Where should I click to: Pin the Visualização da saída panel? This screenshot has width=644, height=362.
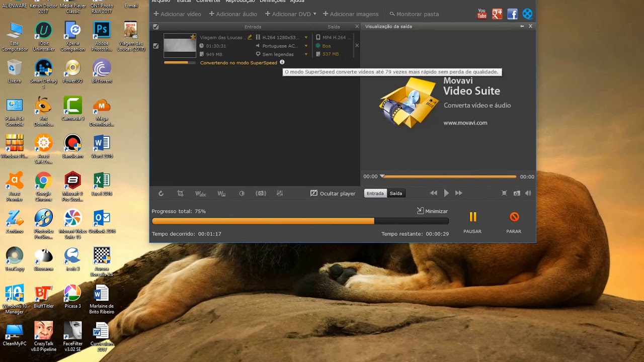522,26
